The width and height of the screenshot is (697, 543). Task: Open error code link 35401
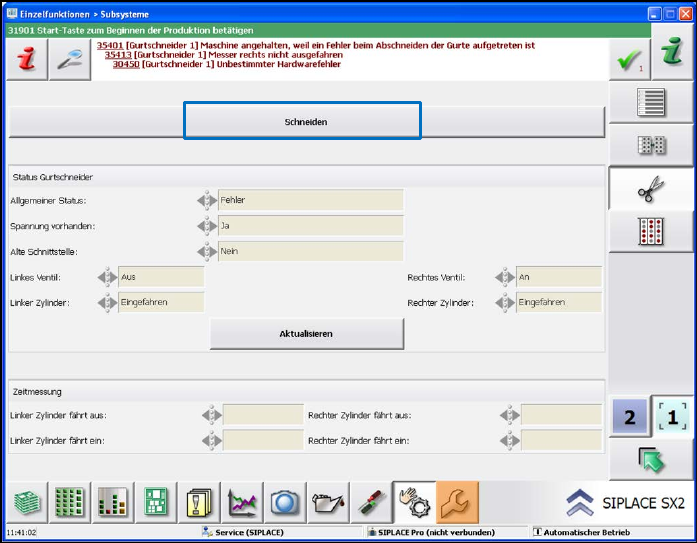pyautogui.click(x=109, y=45)
